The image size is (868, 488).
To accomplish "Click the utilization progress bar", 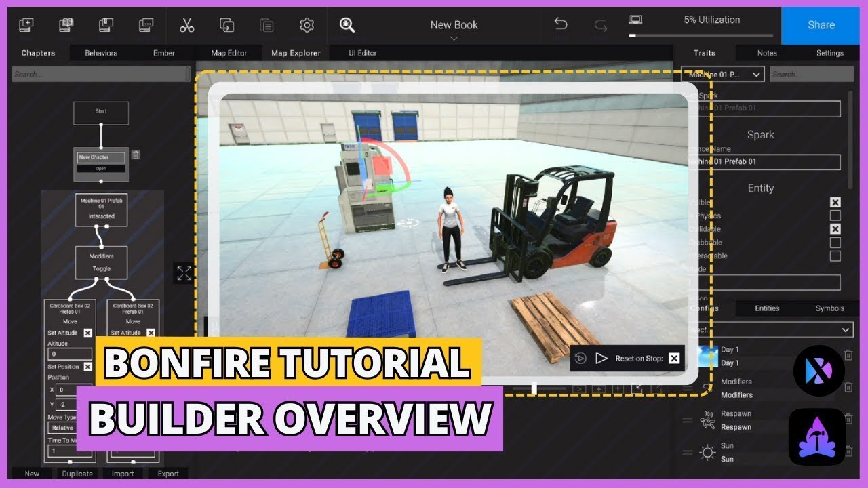I will (701, 35).
